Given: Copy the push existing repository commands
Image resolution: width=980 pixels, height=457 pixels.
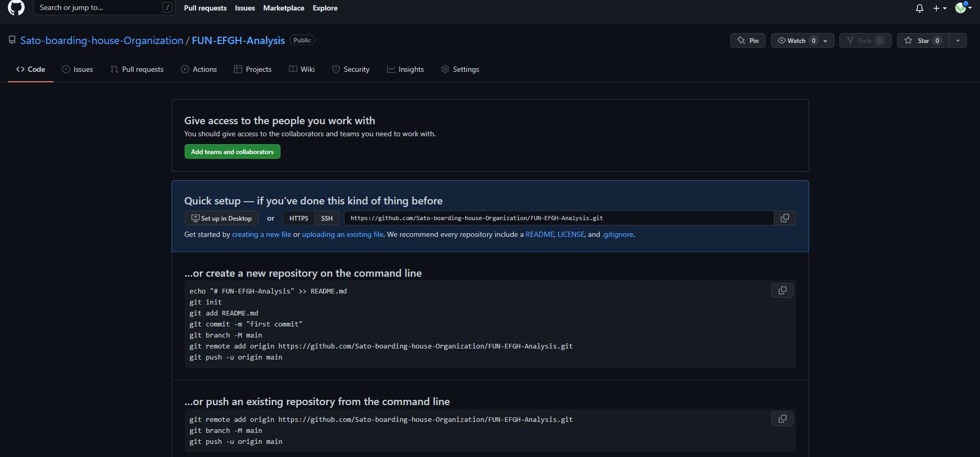Looking at the screenshot, I should (x=782, y=419).
